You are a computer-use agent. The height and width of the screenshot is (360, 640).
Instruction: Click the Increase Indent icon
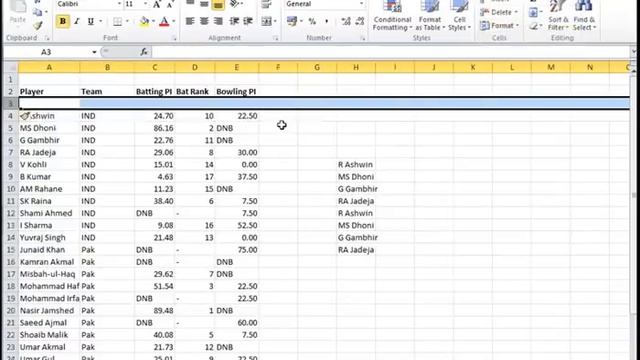[x=248, y=21]
